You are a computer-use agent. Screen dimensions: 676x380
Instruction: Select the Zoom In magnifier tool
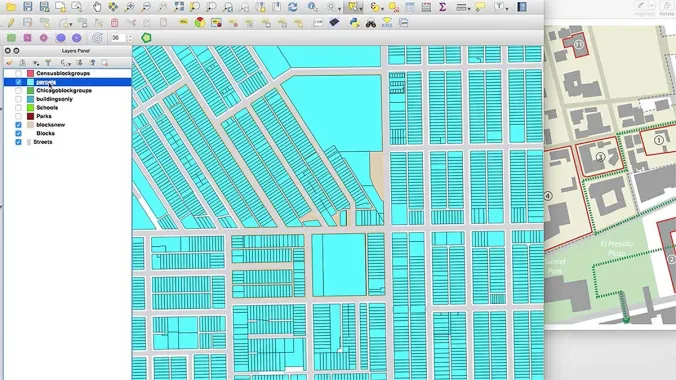(x=129, y=6)
